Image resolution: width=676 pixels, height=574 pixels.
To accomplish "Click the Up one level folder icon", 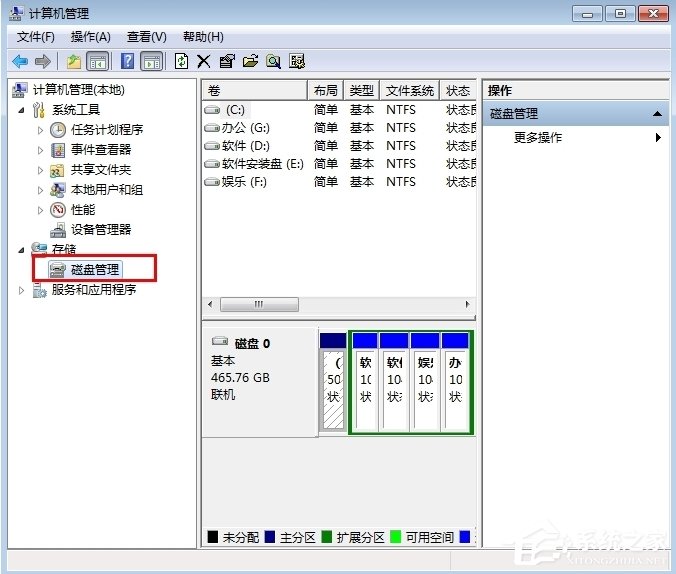I will (x=74, y=62).
